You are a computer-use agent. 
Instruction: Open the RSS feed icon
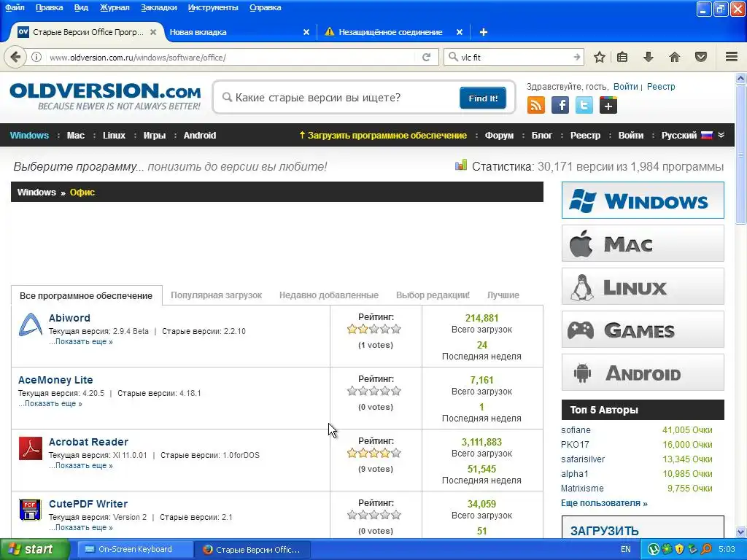pos(536,105)
